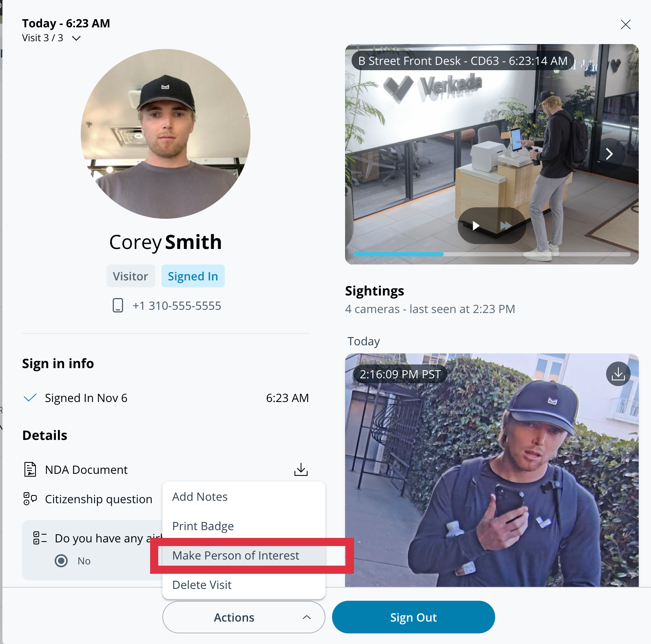The height and width of the screenshot is (644, 651).
Task: Select Print Badge menu option
Action: click(x=203, y=526)
